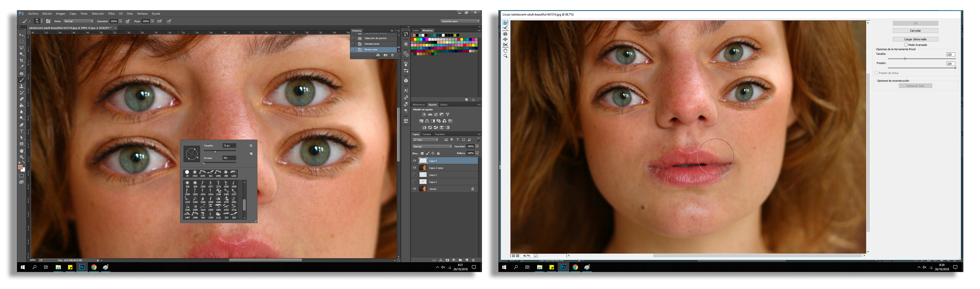Lock all for the selected layer
Screen dimensions: 980x289
(x=438, y=153)
